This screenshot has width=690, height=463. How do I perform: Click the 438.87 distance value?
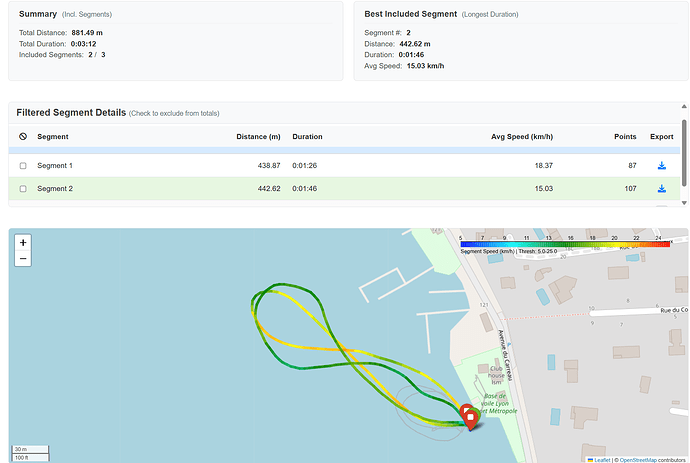[269, 165]
